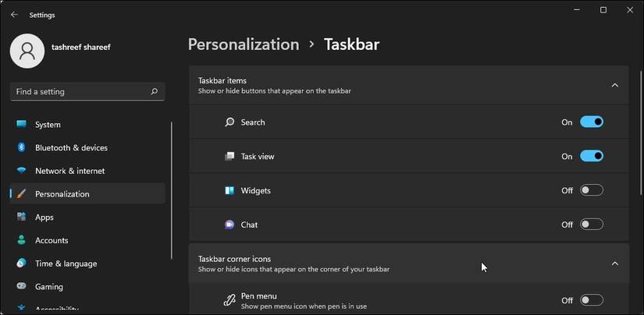Click the Apps grid icon in sidebar
Image resolution: width=644 pixels, height=315 pixels.
pyautogui.click(x=21, y=217)
